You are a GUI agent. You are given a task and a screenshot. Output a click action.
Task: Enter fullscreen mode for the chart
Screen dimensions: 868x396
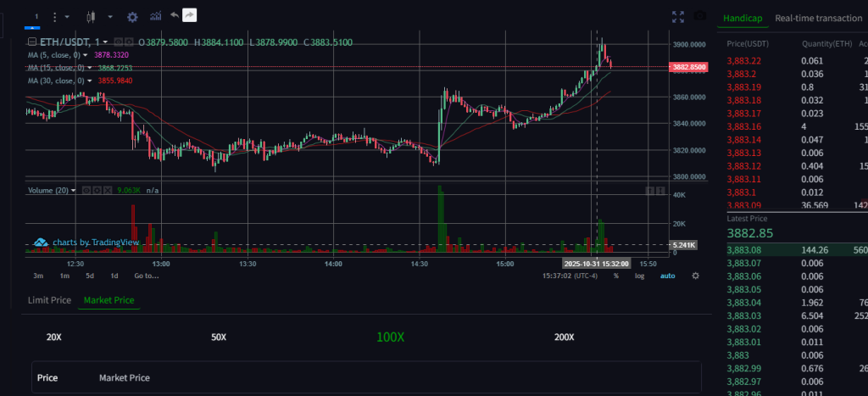677,16
